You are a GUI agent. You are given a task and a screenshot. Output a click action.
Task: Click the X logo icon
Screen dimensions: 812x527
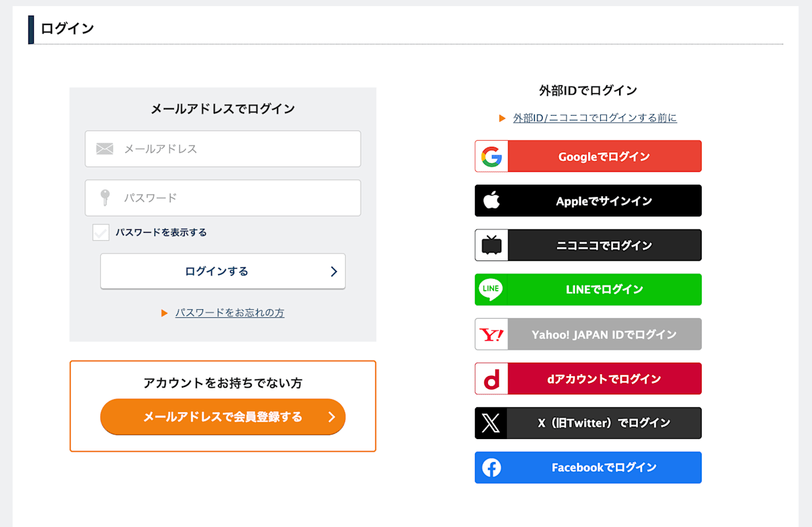pyautogui.click(x=491, y=423)
